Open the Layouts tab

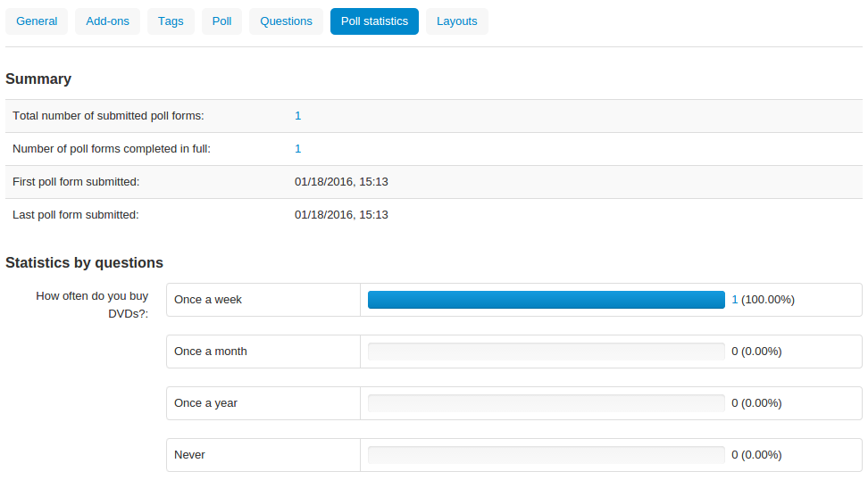coord(456,21)
